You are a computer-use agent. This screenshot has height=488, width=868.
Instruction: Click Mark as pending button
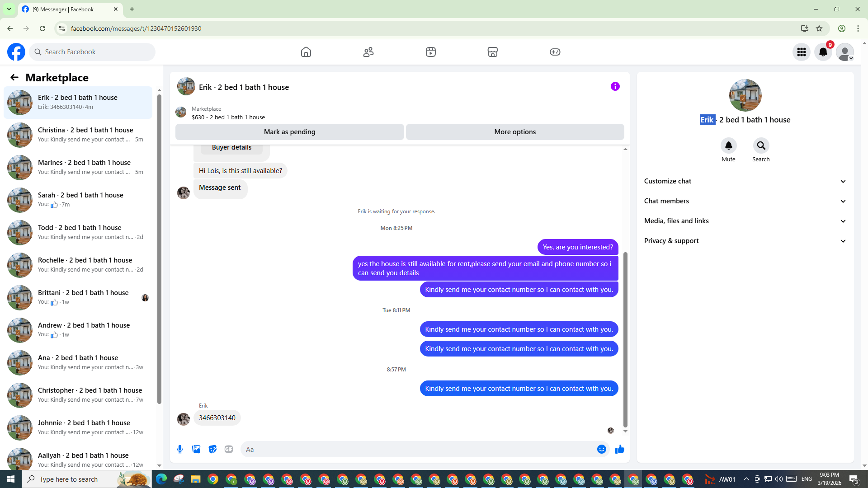tap(289, 132)
